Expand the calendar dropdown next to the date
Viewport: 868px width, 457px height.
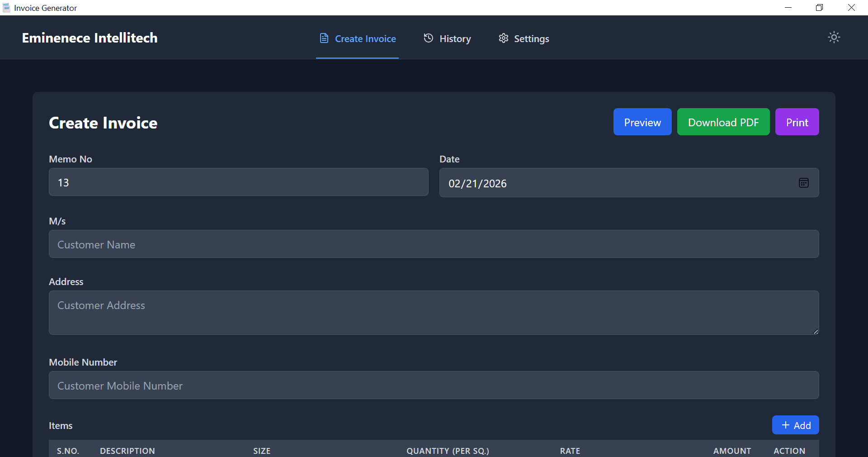pyautogui.click(x=804, y=183)
